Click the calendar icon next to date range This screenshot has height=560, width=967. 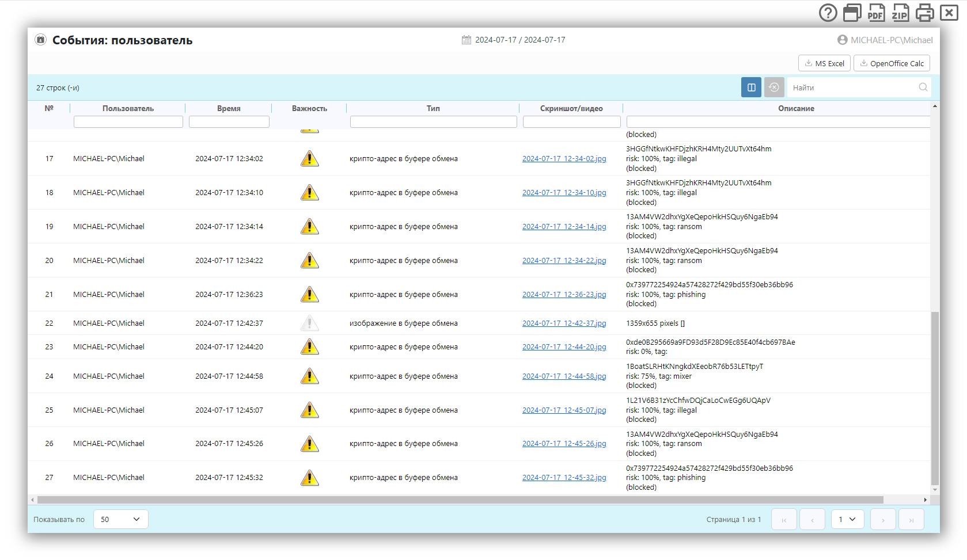tap(467, 40)
